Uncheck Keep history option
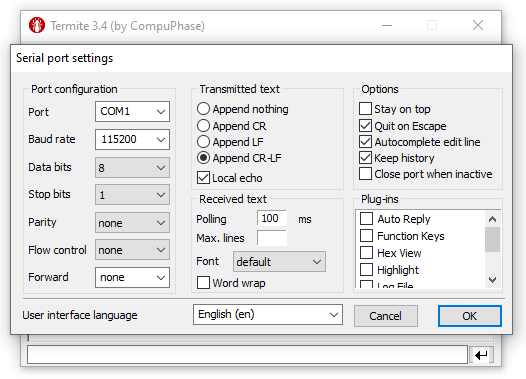 coord(365,158)
